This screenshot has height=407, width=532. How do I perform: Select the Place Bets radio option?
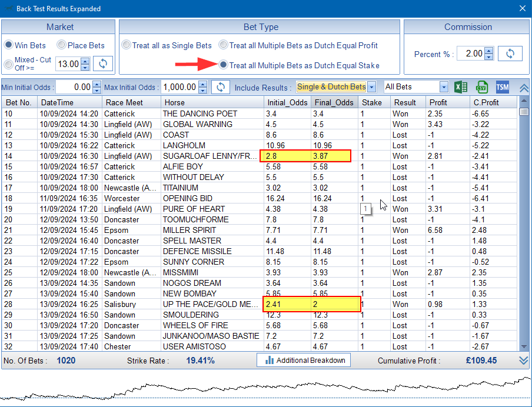[62, 45]
